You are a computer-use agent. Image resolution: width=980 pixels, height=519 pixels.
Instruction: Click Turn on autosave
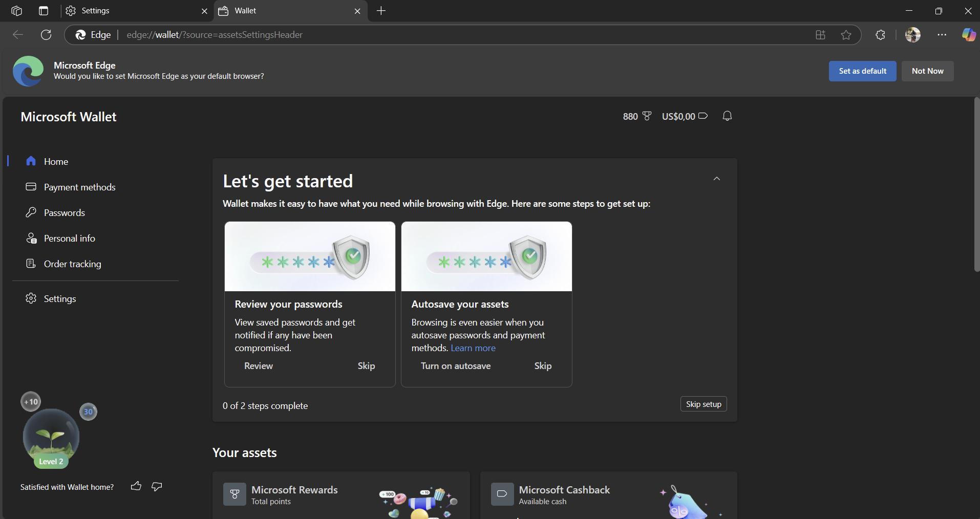[x=456, y=366]
